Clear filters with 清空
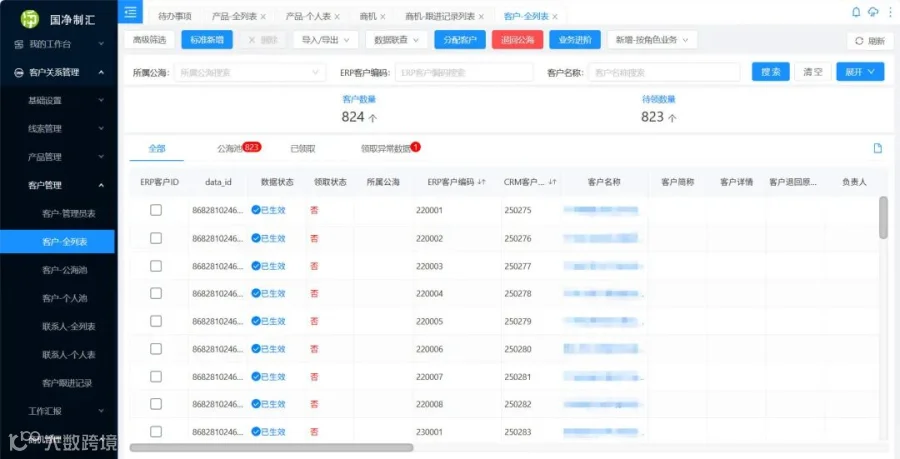900x459 pixels. tap(813, 72)
